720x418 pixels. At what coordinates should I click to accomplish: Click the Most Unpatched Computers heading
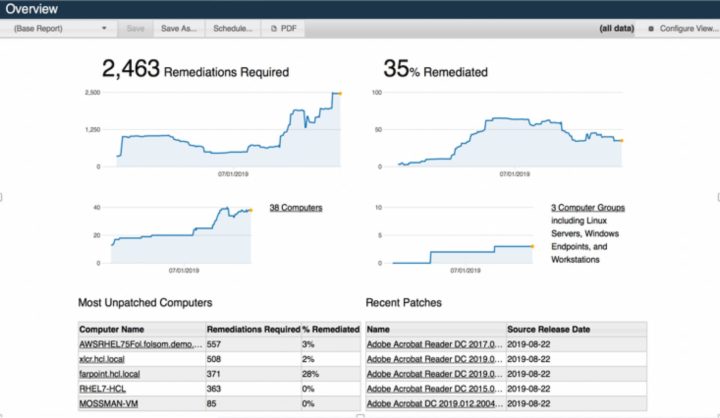145,303
